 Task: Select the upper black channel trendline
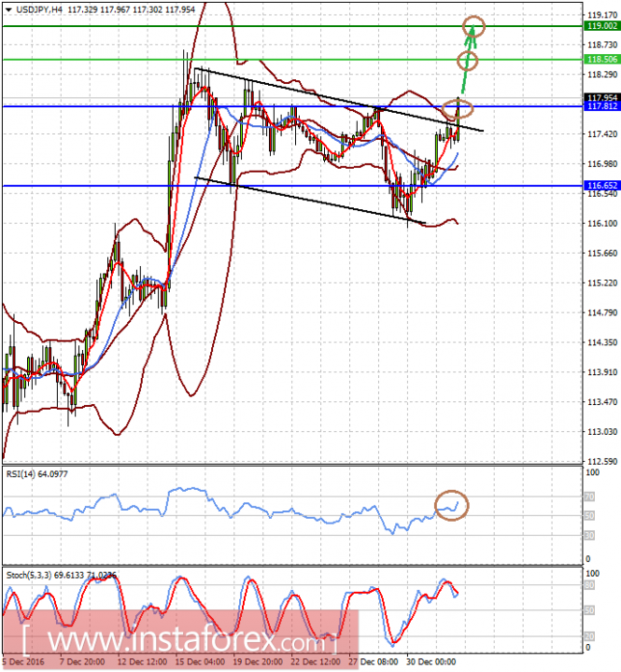[x=339, y=100]
